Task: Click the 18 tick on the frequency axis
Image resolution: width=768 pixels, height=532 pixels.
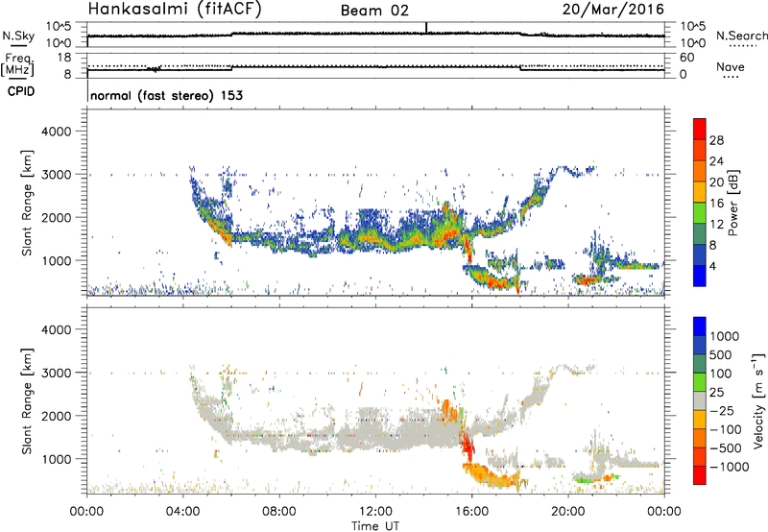Action: pos(64,58)
